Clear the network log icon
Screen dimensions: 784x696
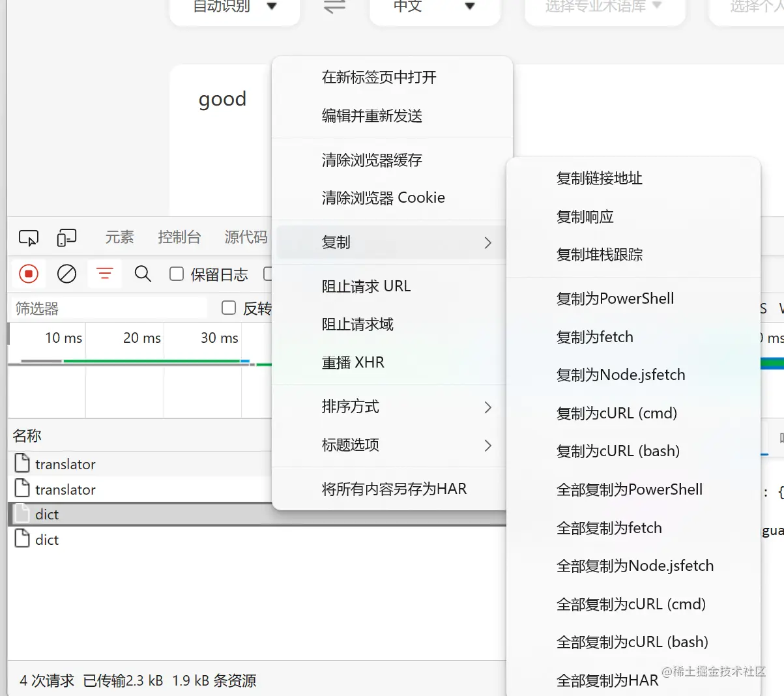tap(66, 274)
